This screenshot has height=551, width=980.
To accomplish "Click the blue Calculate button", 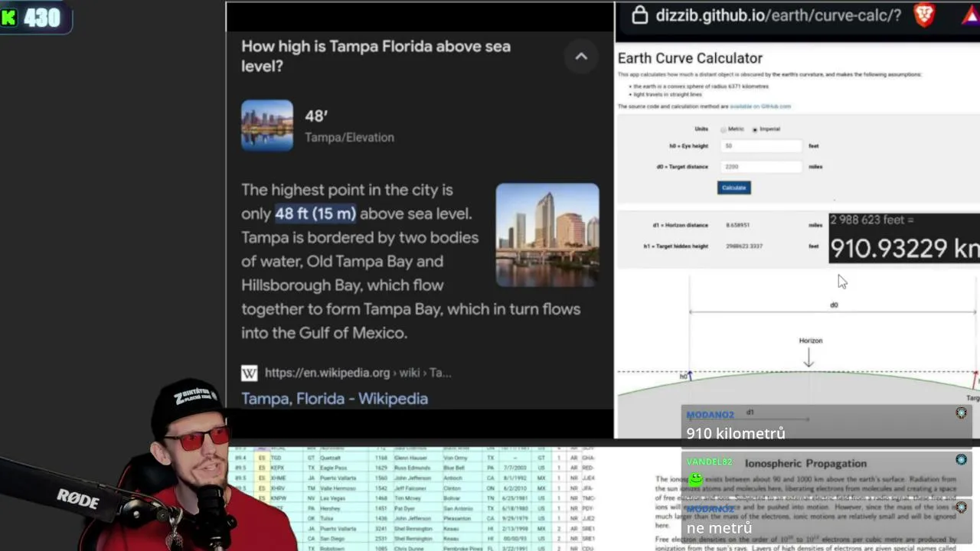I will 733,187.
